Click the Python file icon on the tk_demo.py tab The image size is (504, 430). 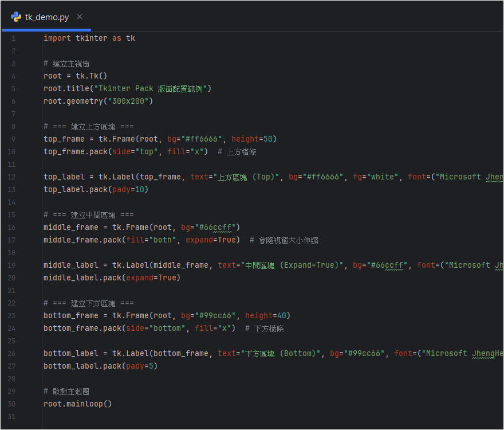click(16, 17)
